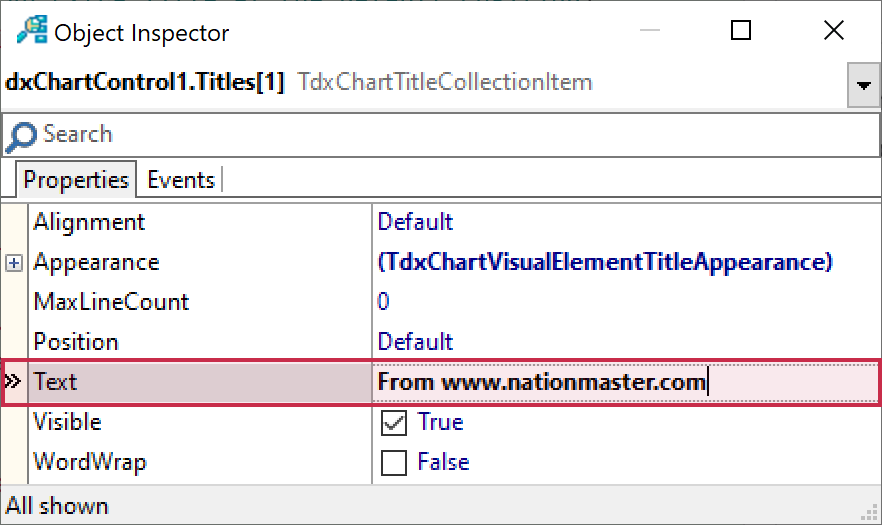Select the Alignment property row
882x525 pixels.
(89, 222)
